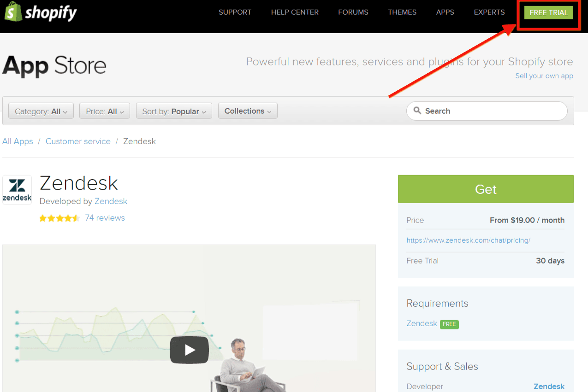Click the 30 days free trial value
This screenshot has height=392, width=588.
click(x=550, y=261)
